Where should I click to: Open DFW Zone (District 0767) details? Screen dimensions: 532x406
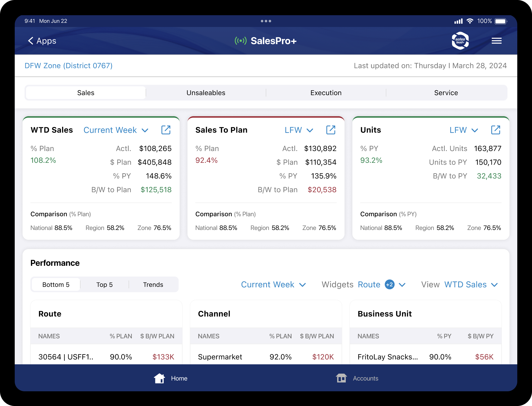click(x=68, y=65)
